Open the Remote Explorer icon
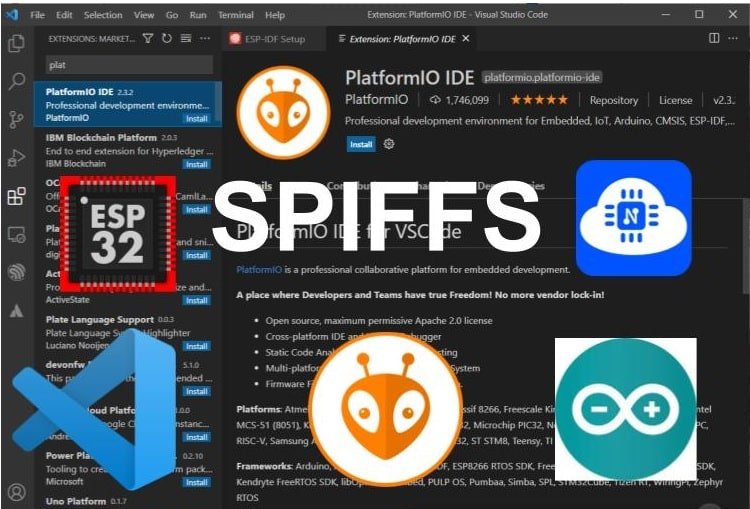The height and width of the screenshot is (509, 750). (x=17, y=235)
